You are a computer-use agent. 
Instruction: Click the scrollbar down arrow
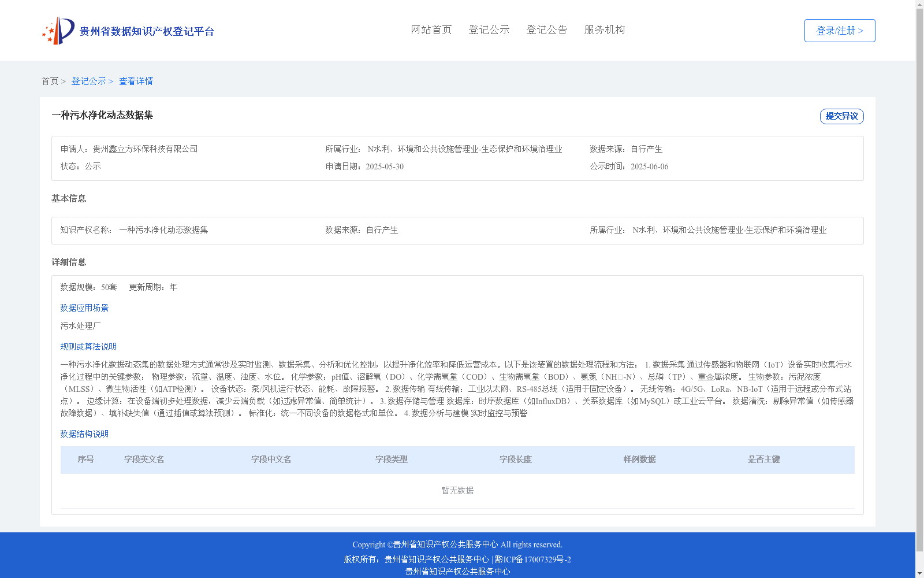point(920,574)
